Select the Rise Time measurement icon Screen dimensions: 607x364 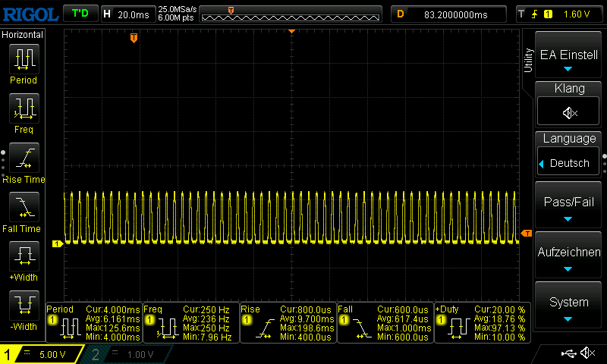(23, 158)
